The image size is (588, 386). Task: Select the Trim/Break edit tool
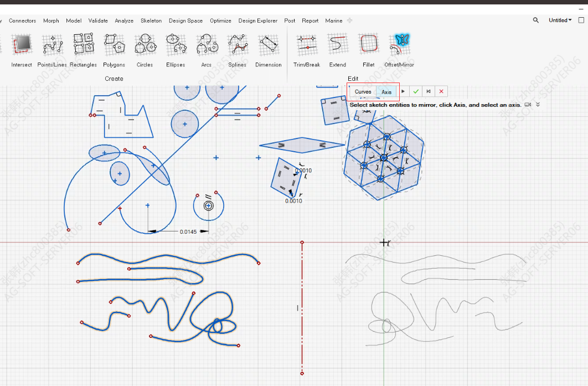pyautogui.click(x=306, y=44)
